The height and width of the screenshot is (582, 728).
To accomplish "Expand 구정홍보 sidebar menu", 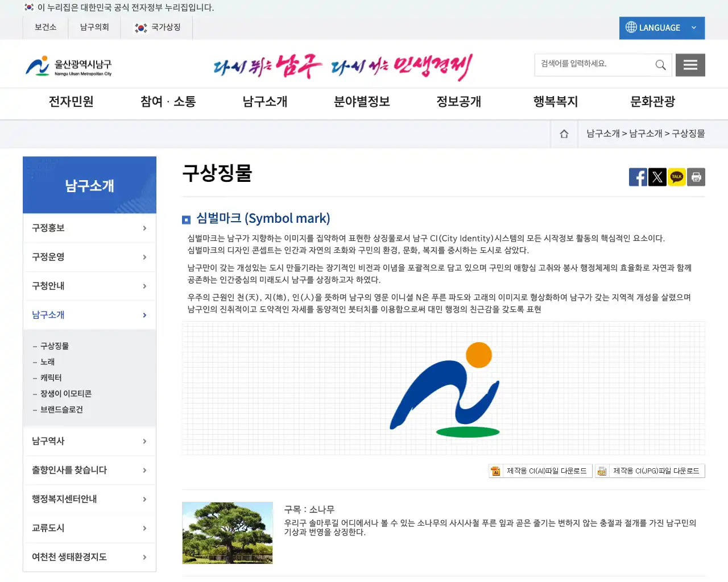I will [x=89, y=228].
